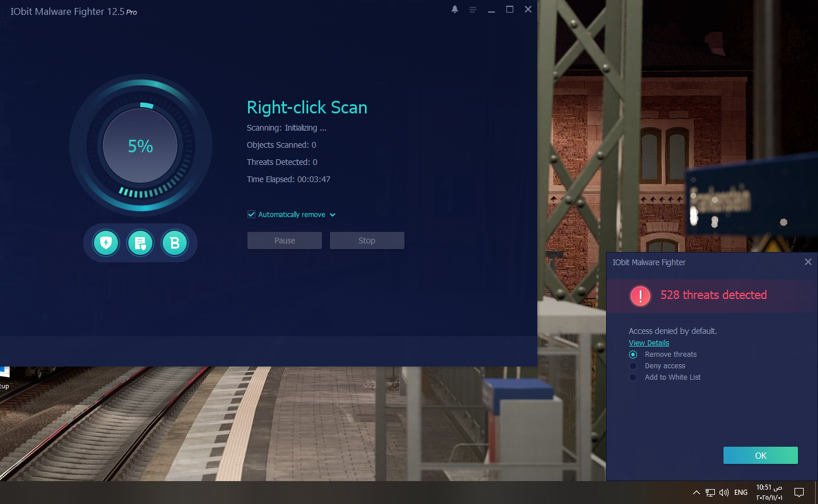
Task: Uncheck the Automatically remove checkbox
Action: click(x=251, y=214)
